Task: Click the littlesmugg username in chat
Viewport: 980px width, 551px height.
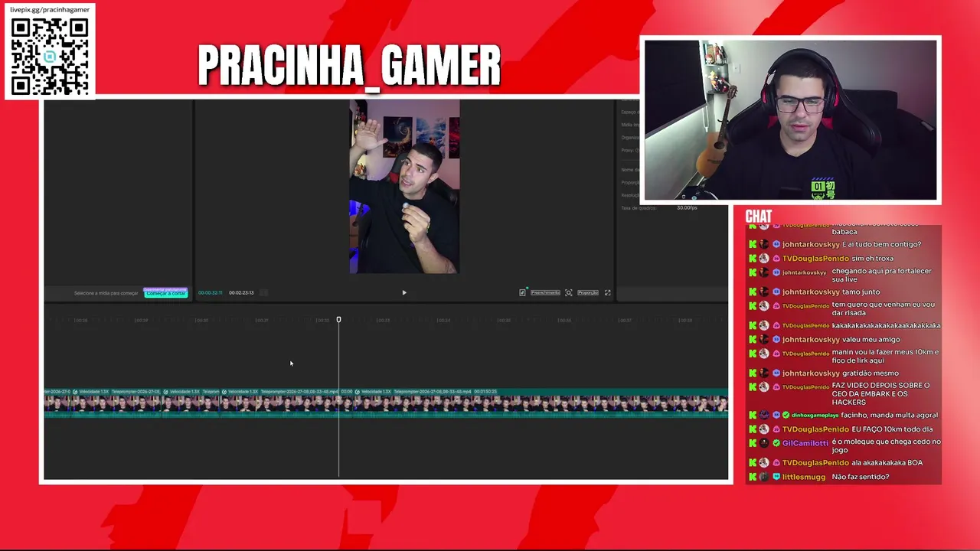Action: [x=804, y=477]
